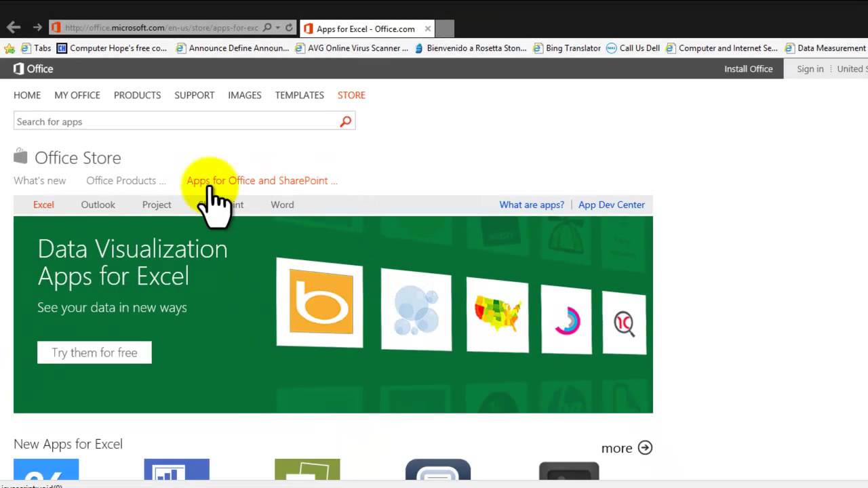Open the Tabs bookmark
Image resolution: width=868 pixels, height=488 pixels.
tap(37, 48)
